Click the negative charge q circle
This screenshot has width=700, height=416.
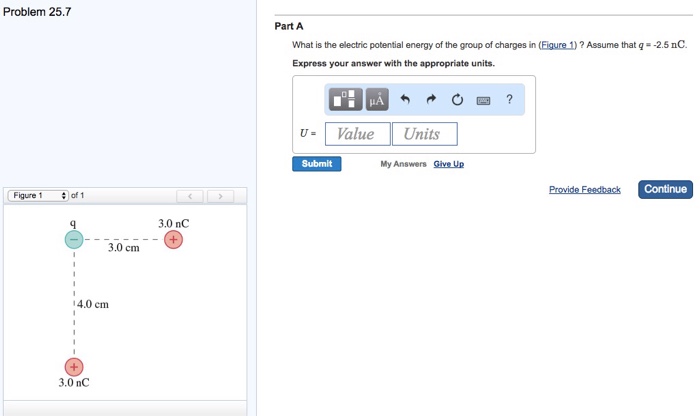[74, 240]
